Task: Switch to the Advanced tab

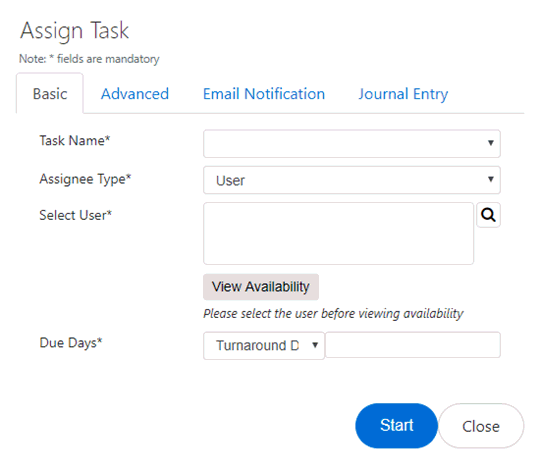Action: pyautogui.click(x=135, y=94)
